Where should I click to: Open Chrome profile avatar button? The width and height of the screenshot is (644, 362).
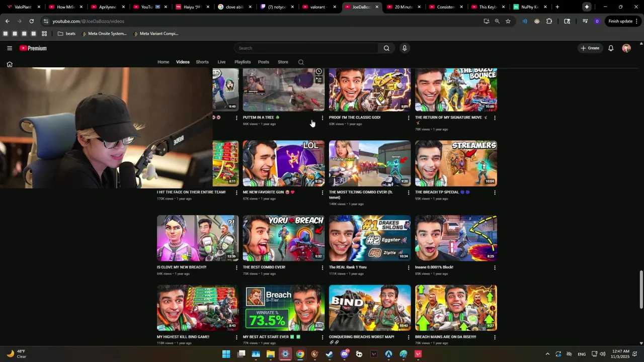(x=597, y=21)
